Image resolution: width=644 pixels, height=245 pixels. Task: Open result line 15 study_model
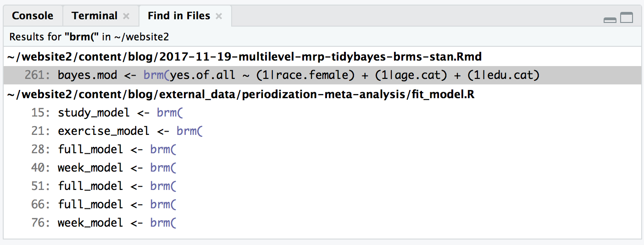322,112
